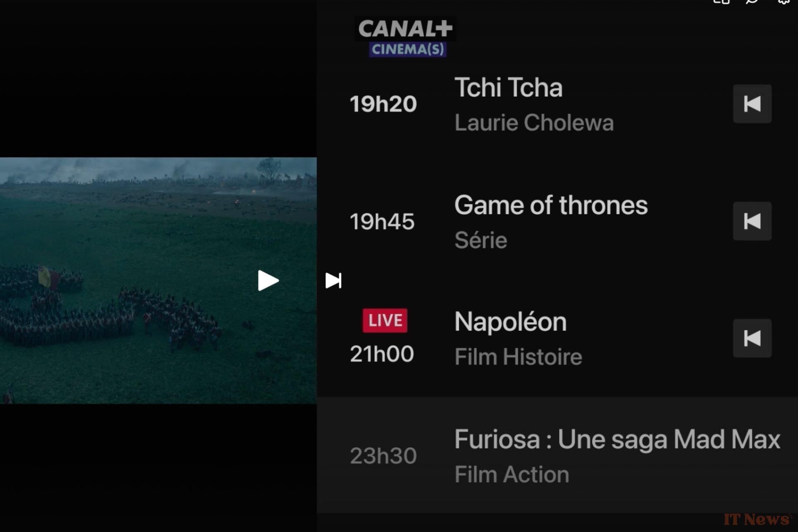
Task: Click the Film Histoire genre label
Action: 518,356
